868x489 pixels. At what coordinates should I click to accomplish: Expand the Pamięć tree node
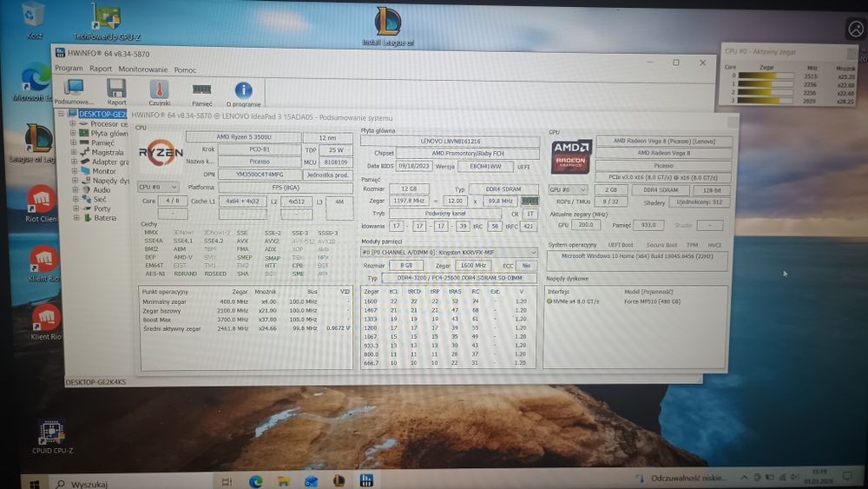(x=73, y=142)
